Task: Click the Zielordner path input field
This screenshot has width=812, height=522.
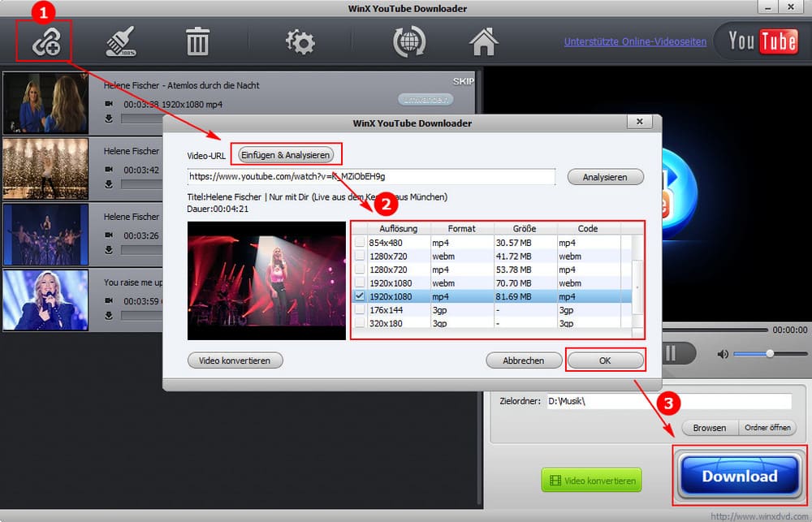Action: coord(670,401)
